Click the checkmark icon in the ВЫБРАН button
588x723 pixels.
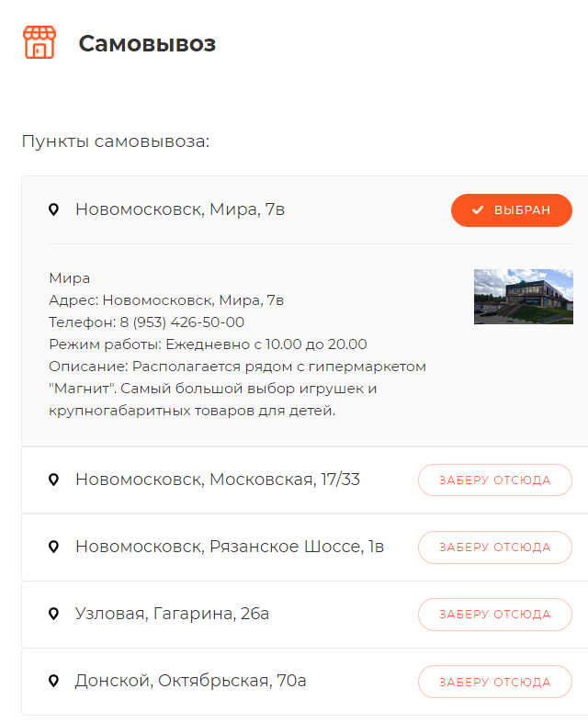(x=478, y=210)
